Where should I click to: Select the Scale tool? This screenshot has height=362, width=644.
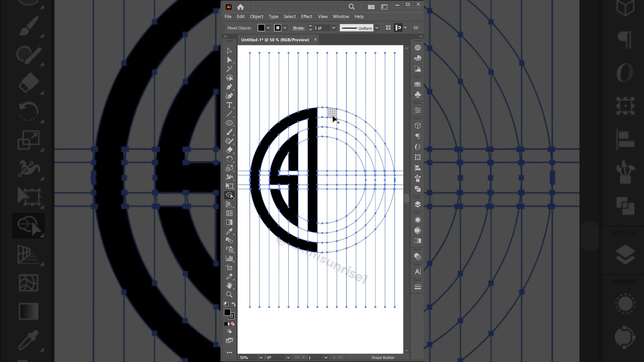click(229, 168)
